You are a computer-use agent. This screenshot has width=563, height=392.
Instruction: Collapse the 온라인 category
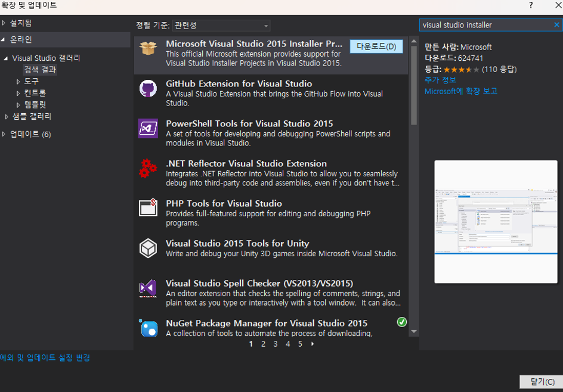point(3,40)
